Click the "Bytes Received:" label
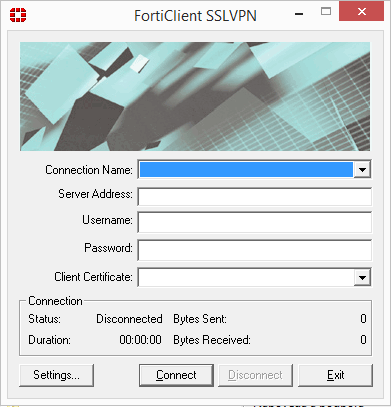 coord(212,340)
